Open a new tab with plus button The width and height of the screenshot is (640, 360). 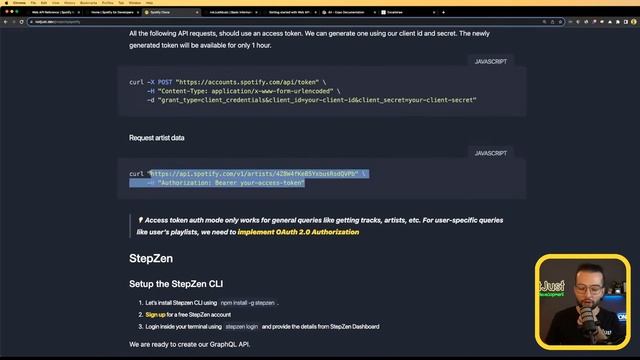[x=443, y=12]
